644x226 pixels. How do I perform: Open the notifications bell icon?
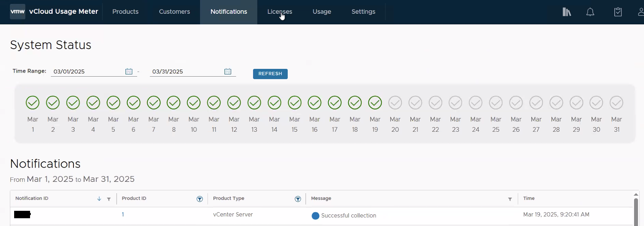(590, 12)
